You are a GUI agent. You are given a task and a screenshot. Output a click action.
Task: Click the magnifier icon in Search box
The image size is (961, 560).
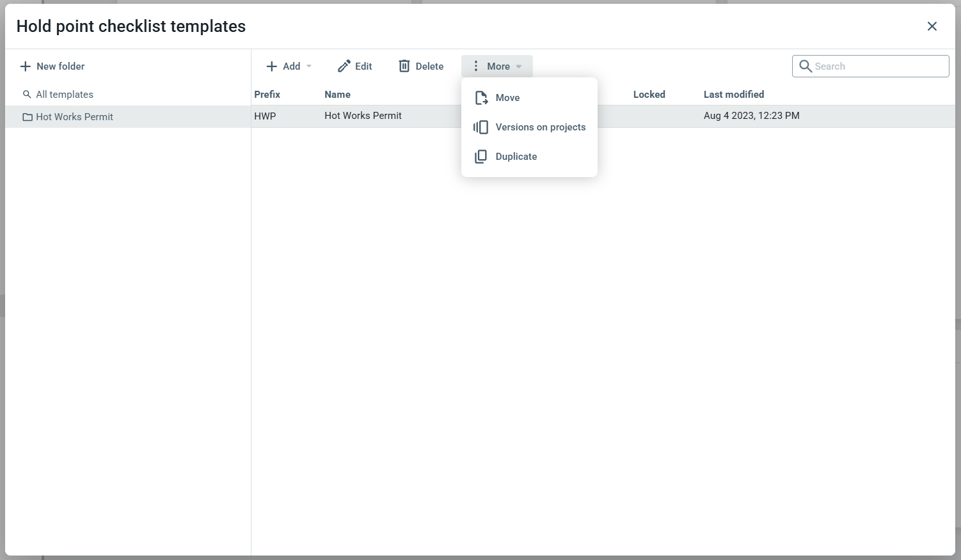click(x=806, y=66)
